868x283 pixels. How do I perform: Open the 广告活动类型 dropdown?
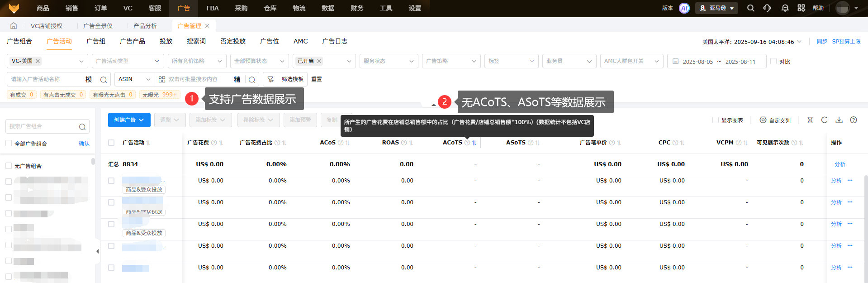(x=128, y=61)
